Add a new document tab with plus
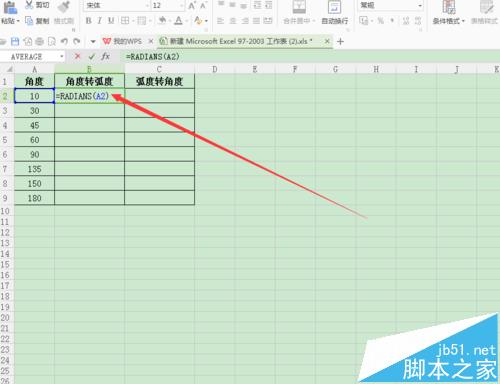The image size is (500, 384). coord(340,42)
